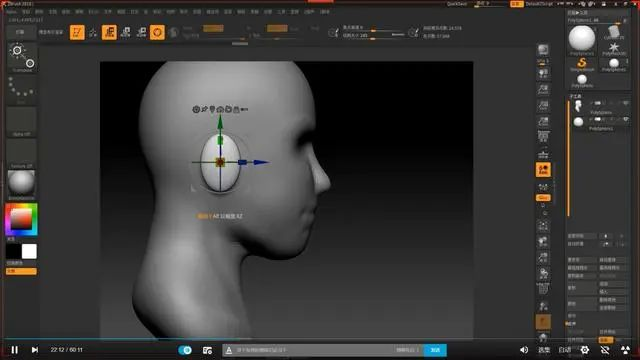
Task: Click the SimpleBrush tool icon
Action: pos(582,63)
